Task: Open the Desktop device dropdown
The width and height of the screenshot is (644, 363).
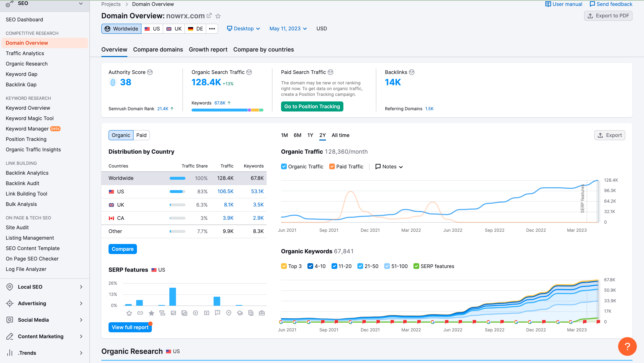Action: (242, 28)
